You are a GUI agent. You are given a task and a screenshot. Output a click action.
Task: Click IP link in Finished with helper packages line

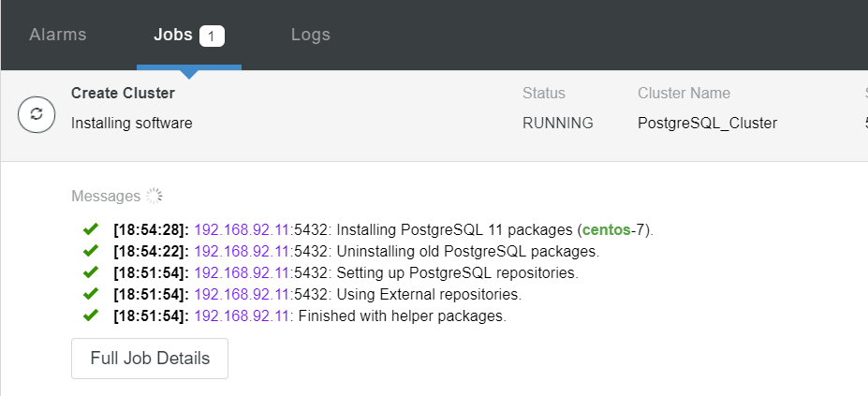(x=243, y=316)
